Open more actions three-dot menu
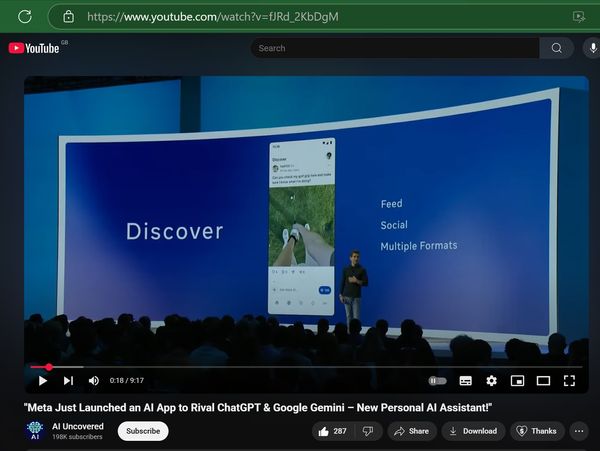The image size is (600, 451). point(579,431)
